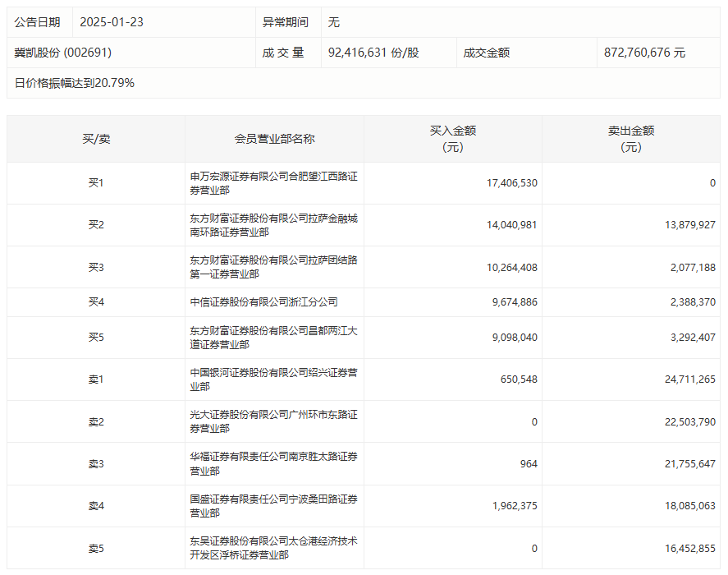The height and width of the screenshot is (575, 728).
Task: Click buy amount 964
Action: [x=529, y=464]
